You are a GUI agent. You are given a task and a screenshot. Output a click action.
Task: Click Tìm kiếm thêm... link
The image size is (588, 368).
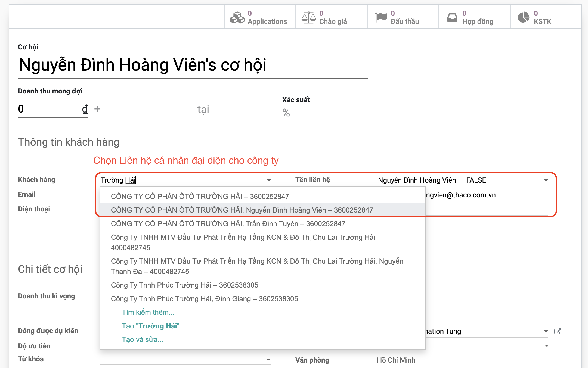(x=148, y=312)
